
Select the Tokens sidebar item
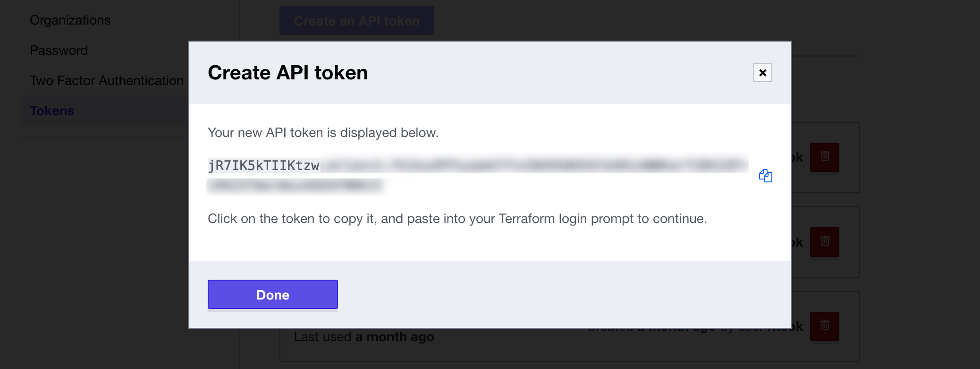point(52,111)
